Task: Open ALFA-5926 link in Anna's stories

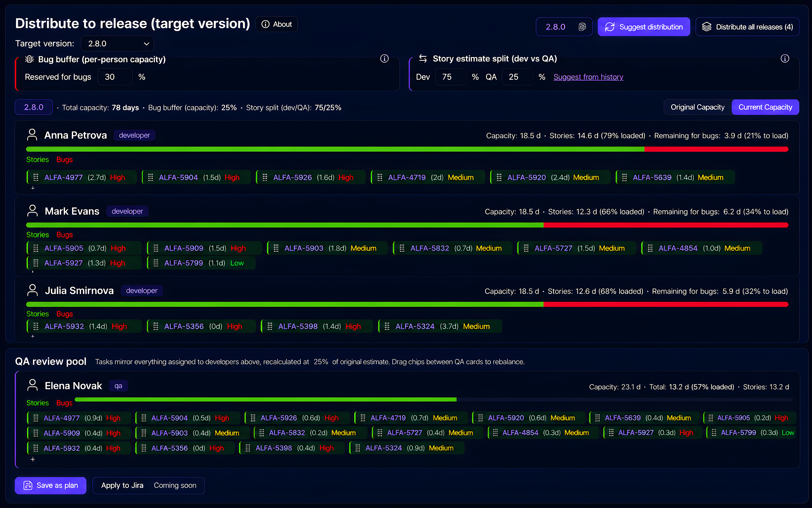Action: coord(292,177)
